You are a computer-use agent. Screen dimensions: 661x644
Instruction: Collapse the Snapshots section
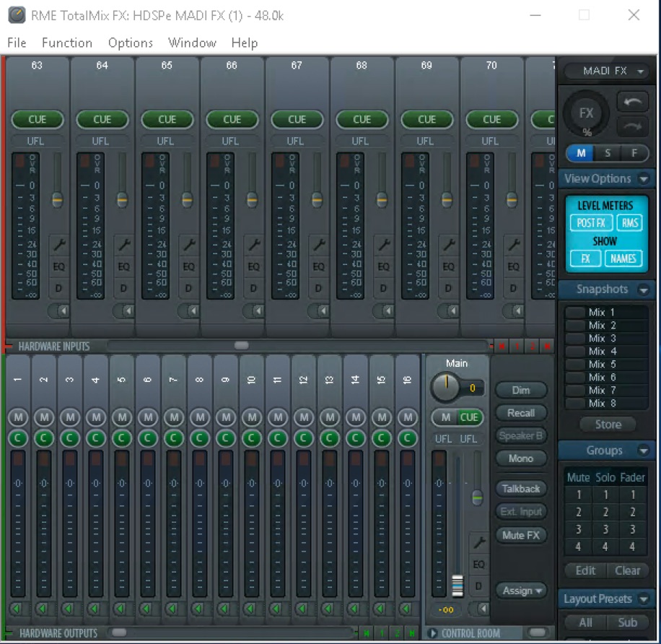point(644,290)
